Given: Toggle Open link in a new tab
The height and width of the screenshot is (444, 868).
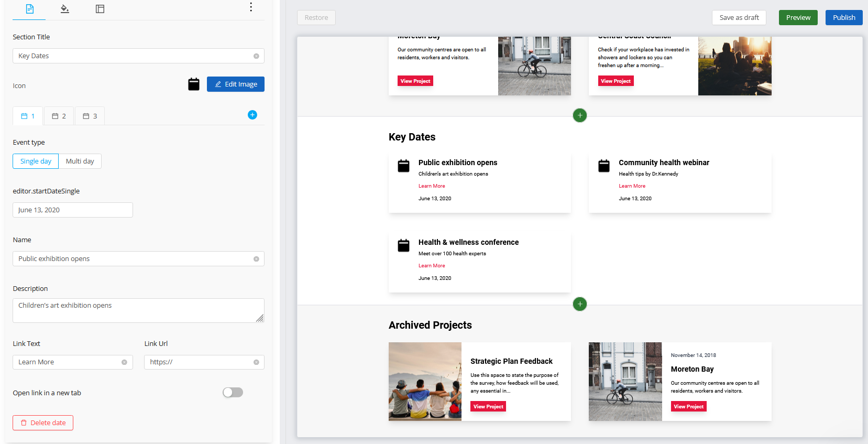Looking at the screenshot, I should (x=233, y=393).
